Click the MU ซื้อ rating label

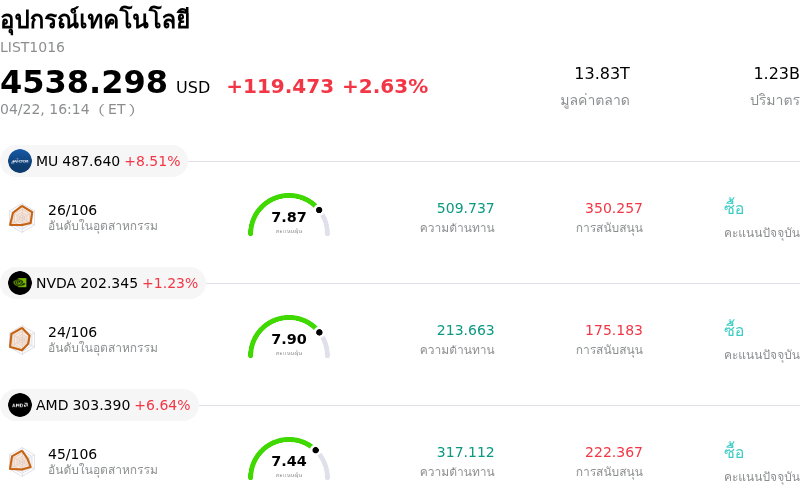734,208
